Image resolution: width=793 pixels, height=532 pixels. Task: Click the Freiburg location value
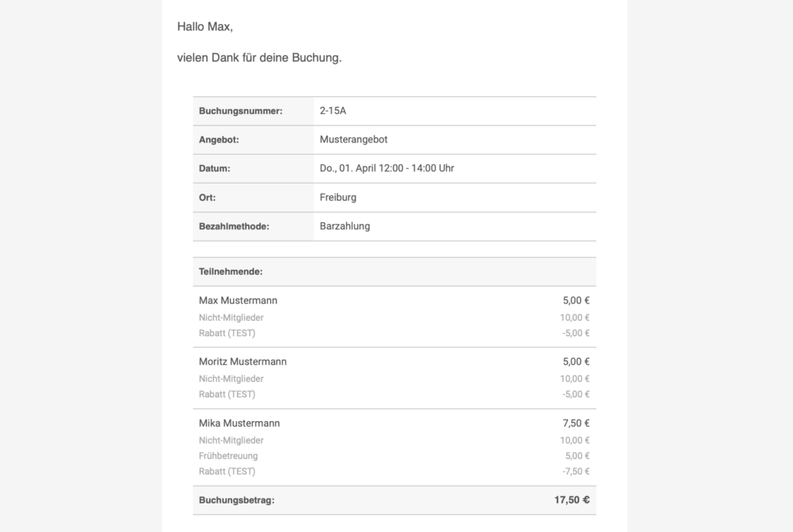pos(338,197)
